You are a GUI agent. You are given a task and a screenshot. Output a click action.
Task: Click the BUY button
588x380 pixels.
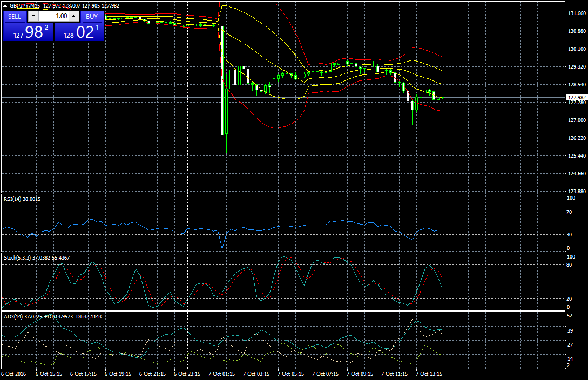(92, 16)
